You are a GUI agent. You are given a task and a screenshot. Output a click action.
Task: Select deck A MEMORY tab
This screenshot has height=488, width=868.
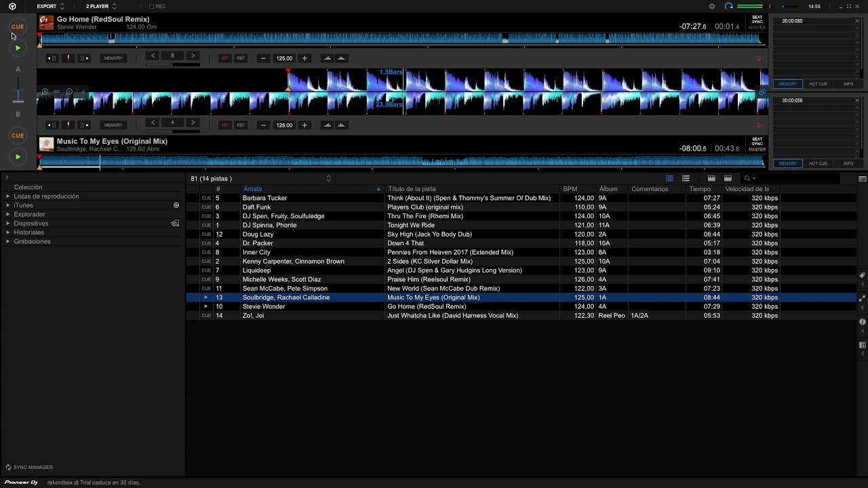(788, 84)
